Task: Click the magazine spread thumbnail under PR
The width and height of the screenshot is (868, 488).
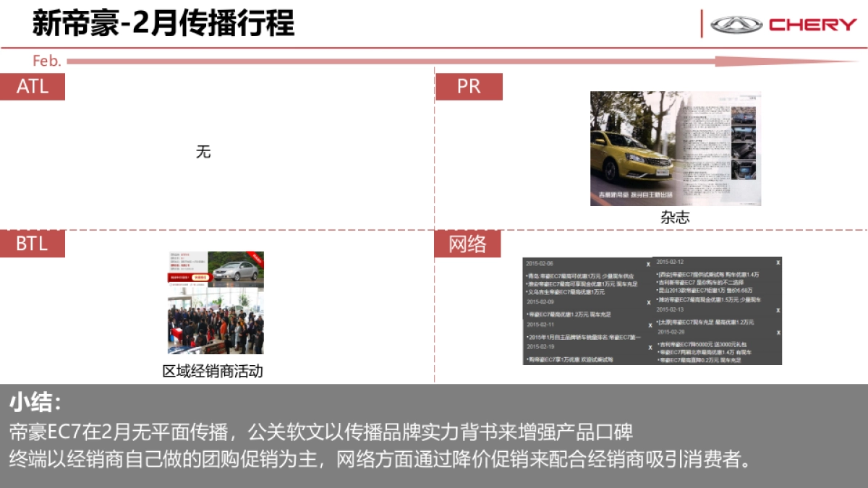Action: click(674, 147)
